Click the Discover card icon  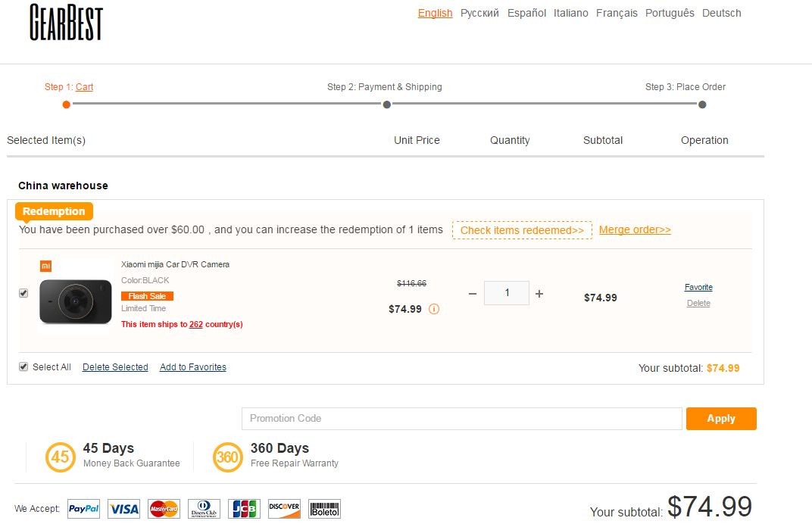tap(284, 509)
